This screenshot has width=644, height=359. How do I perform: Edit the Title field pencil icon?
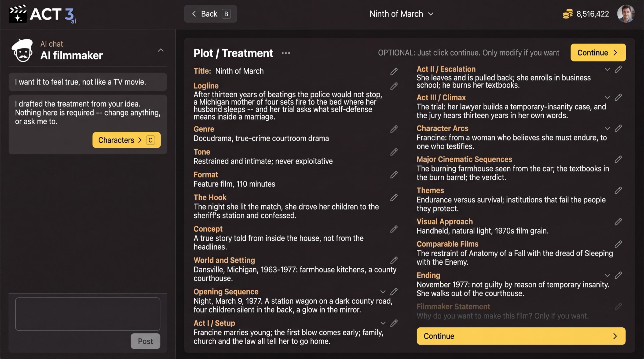[394, 71]
